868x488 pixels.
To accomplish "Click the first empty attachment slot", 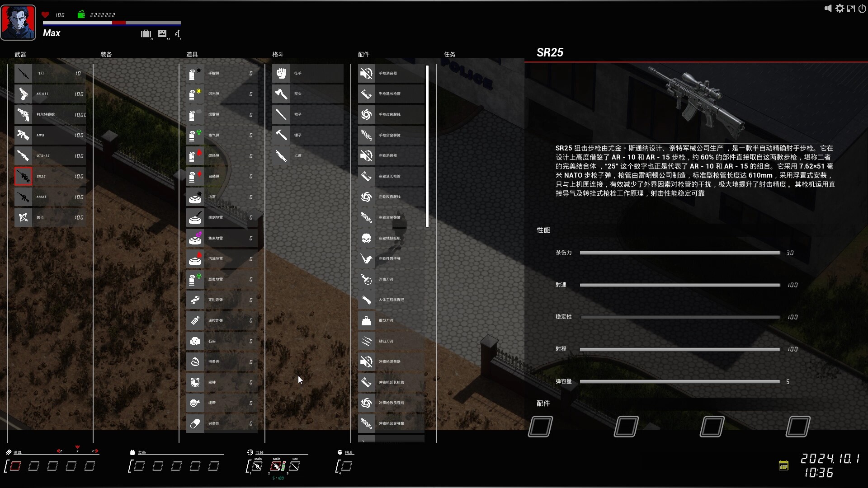I will pyautogui.click(x=540, y=427).
